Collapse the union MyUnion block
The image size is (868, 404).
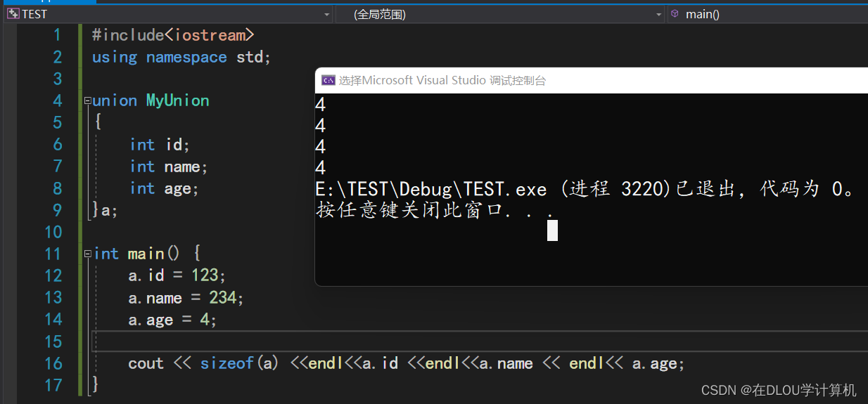[x=87, y=100]
